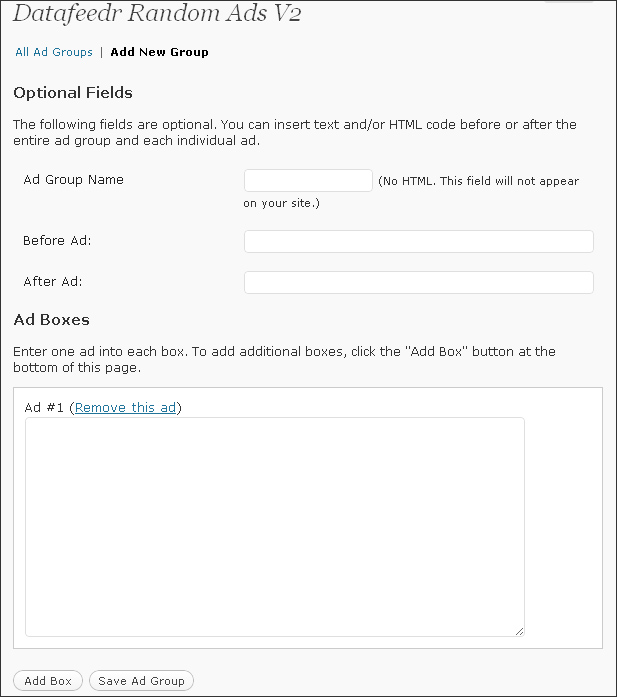Click inside the Ad #1 text area

[274, 526]
